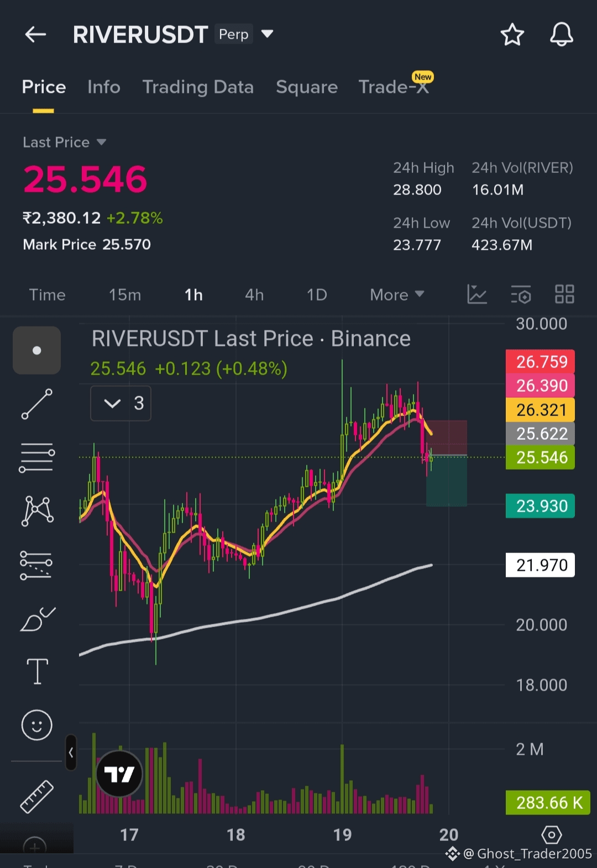Open the Trading Data tab

[198, 87]
